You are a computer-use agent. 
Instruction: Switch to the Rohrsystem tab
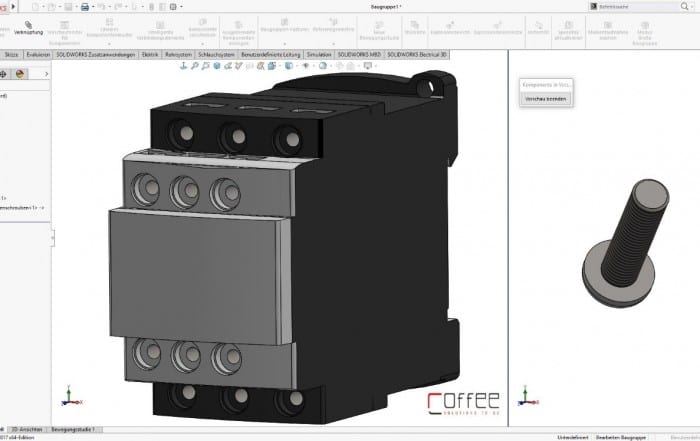[x=178, y=54]
